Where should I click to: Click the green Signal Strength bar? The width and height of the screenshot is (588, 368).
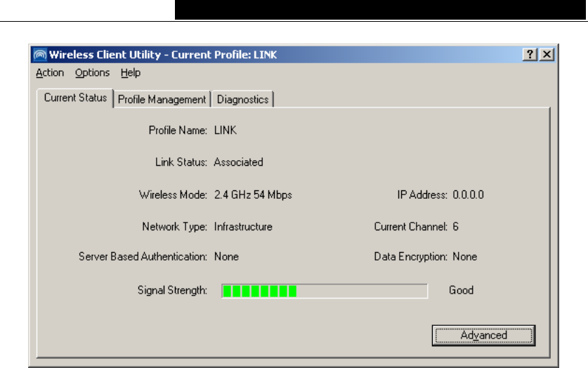[325, 291]
